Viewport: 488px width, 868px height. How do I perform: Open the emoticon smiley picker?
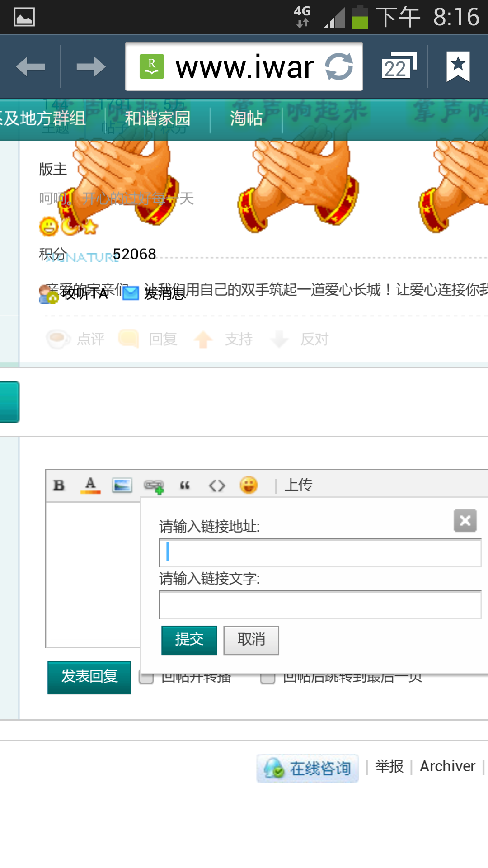pos(249,485)
